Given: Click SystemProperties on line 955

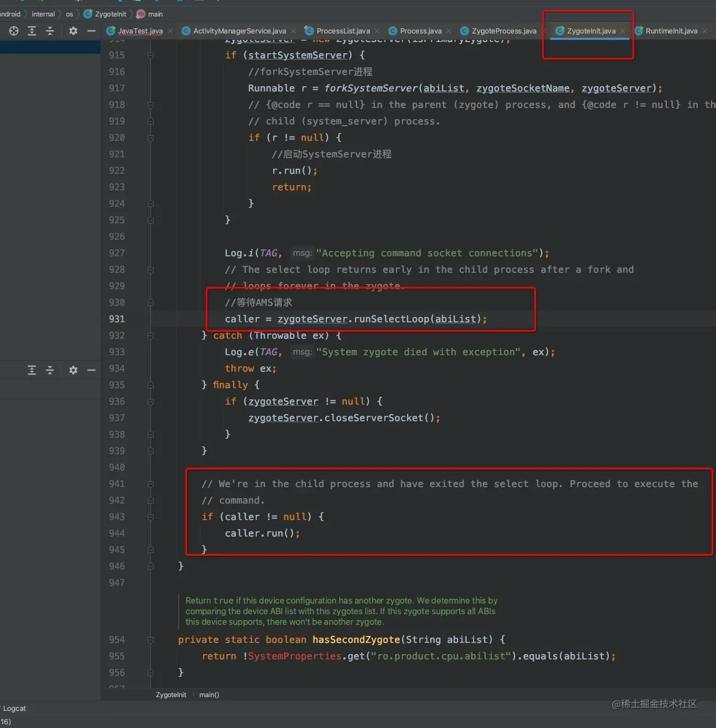Looking at the screenshot, I should [x=294, y=656].
